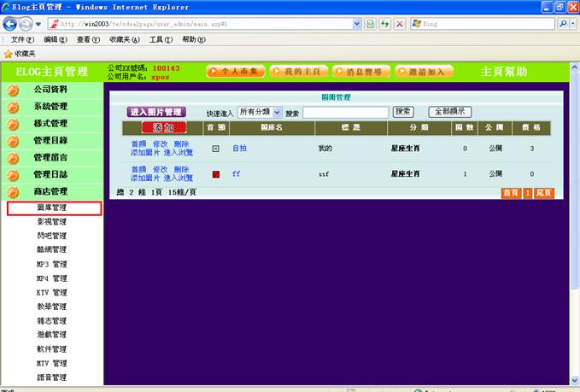Open the 查看(V) menu
580x392 pixels.
[x=88, y=39]
